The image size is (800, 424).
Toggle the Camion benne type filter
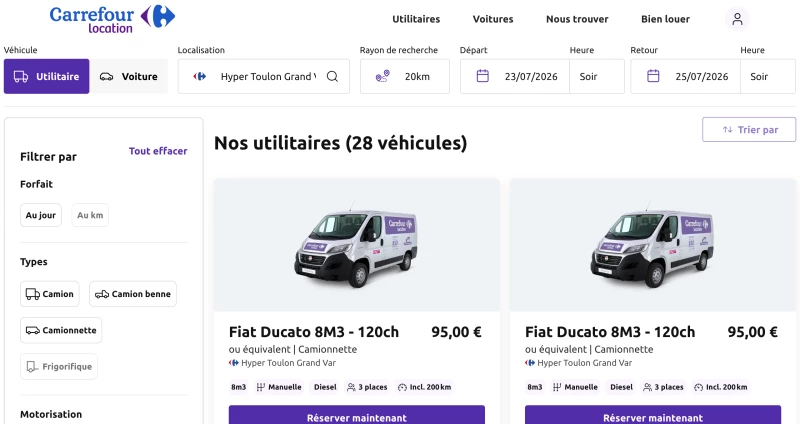[133, 294]
